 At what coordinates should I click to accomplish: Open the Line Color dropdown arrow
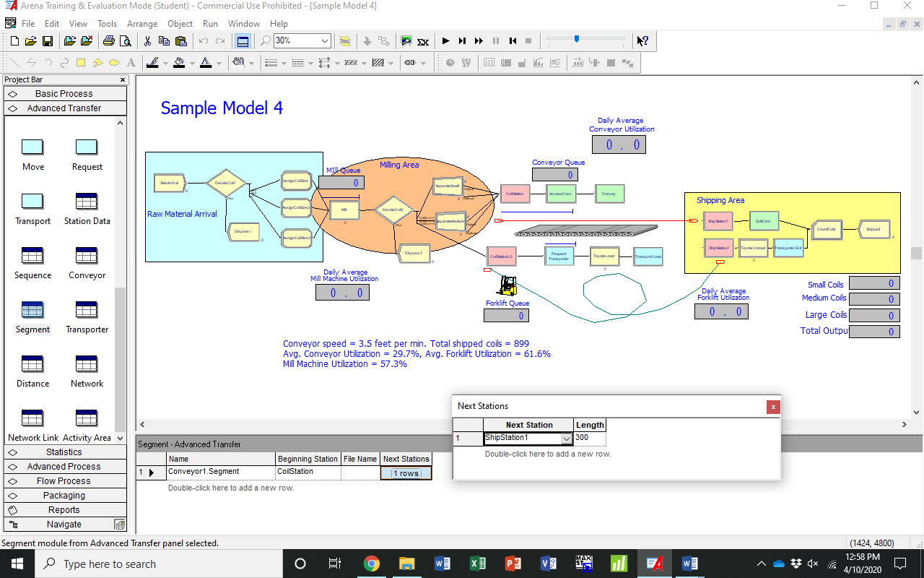(x=165, y=63)
